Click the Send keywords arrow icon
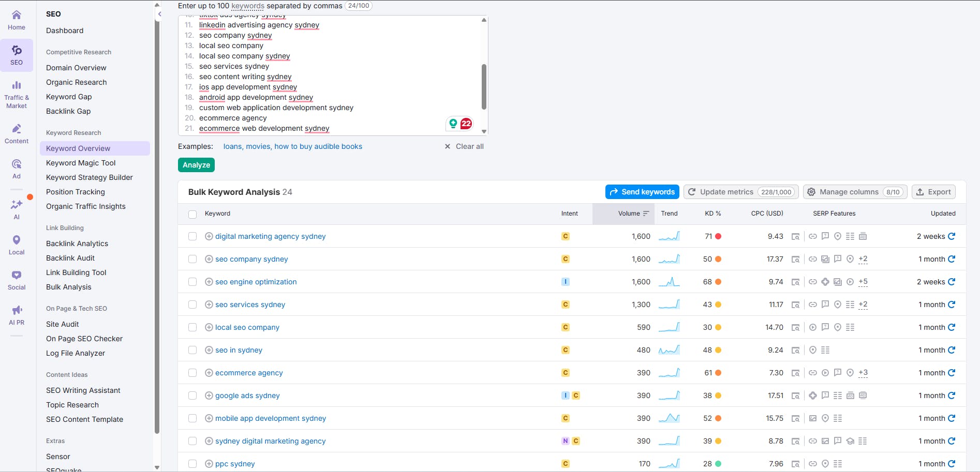Image resolution: width=980 pixels, height=472 pixels. tap(615, 192)
